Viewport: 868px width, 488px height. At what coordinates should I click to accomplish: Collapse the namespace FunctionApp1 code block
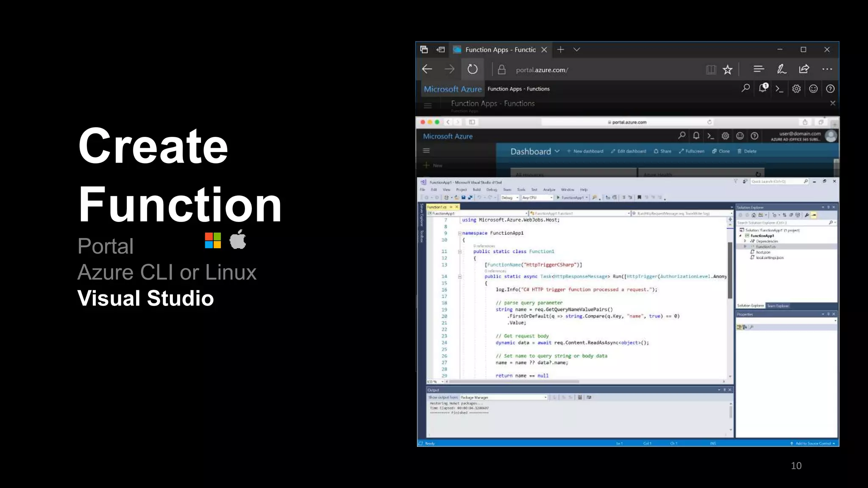click(459, 233)
